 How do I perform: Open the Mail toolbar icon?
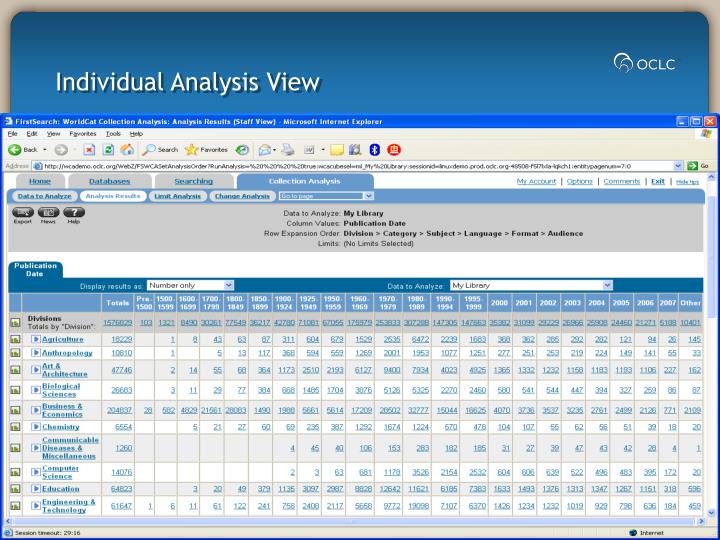pyautogui.click(x=265, y=150)
